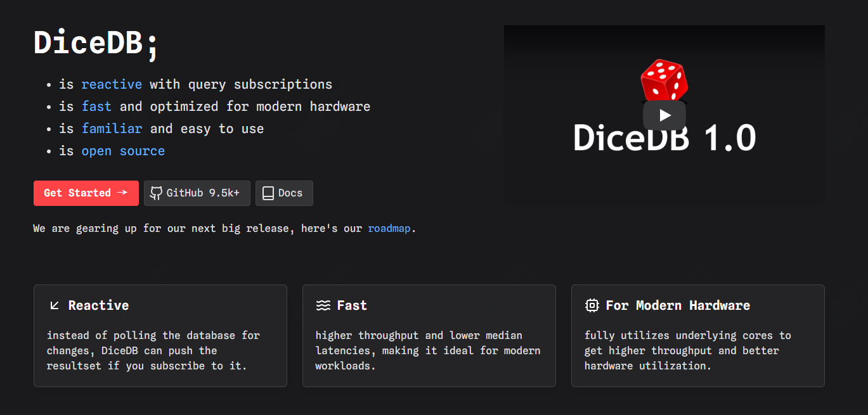
Task: Click the 'DiceDB 1.0' video title text
Action: (664, 137)
